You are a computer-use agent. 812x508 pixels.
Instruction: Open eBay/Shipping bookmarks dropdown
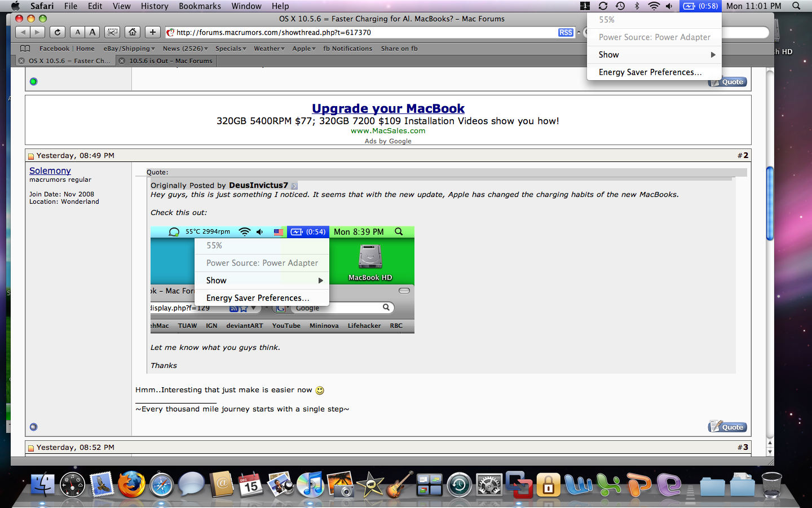129,49
